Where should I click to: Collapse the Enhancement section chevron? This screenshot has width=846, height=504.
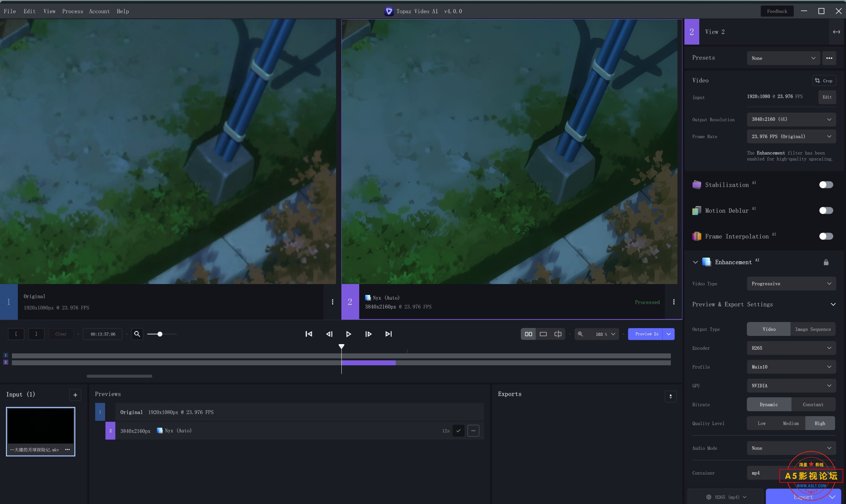(x=695, y=262)
